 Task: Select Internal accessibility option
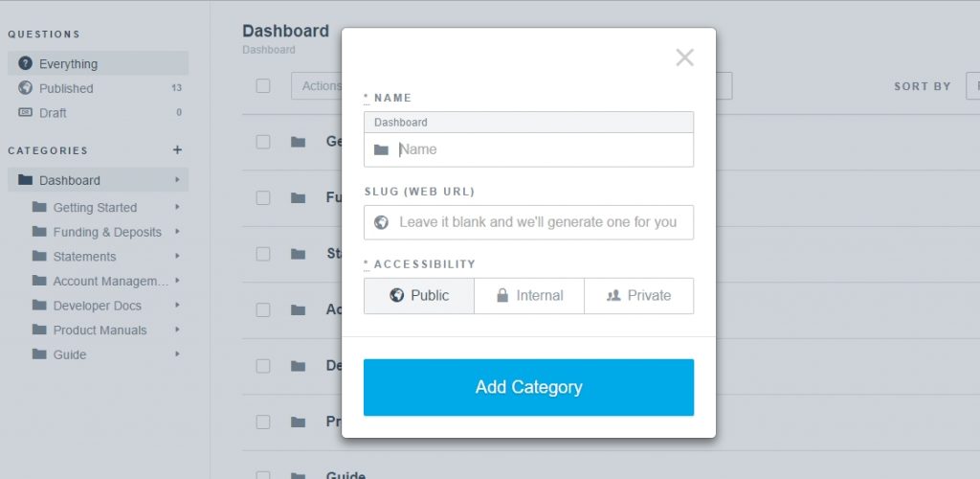click(529, 296)
